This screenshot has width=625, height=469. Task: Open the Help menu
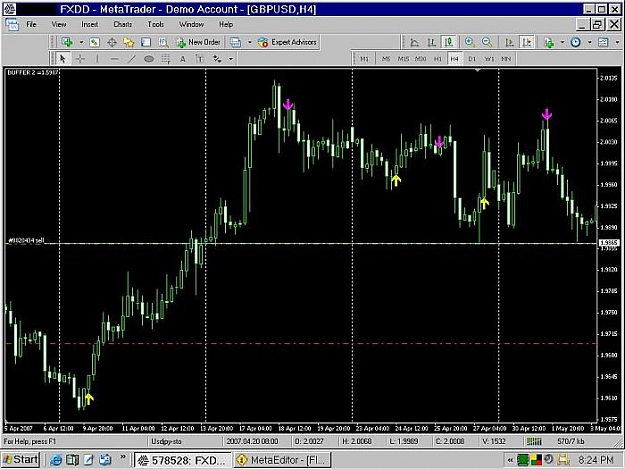pos(226,25)
